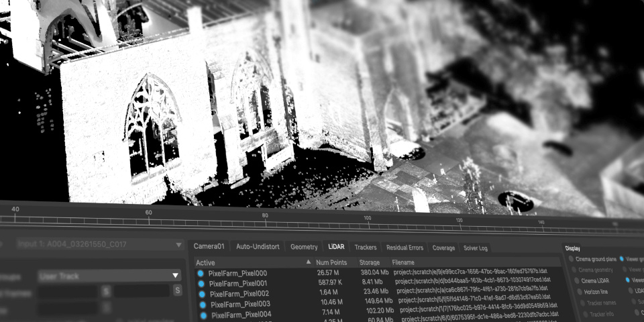Open the Input 1 clip dropdown
Image resolution: width=644 pixels, height=322 pixels.
coord(178,245)
